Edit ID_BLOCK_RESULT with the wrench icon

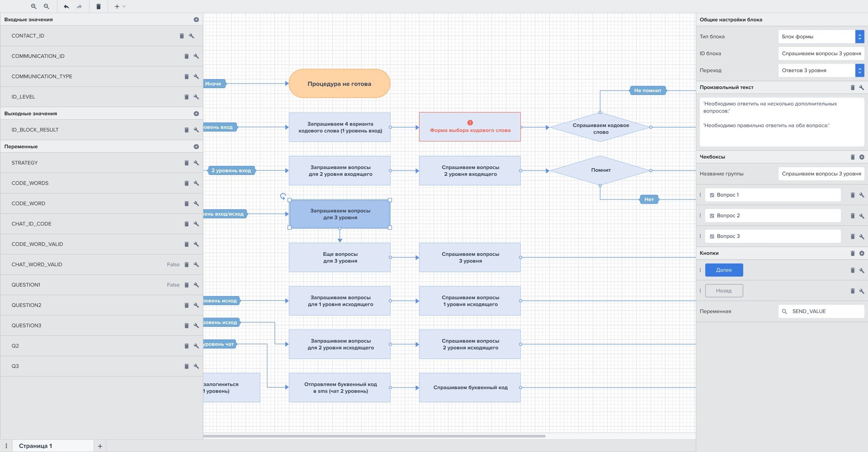pos(196,130)
